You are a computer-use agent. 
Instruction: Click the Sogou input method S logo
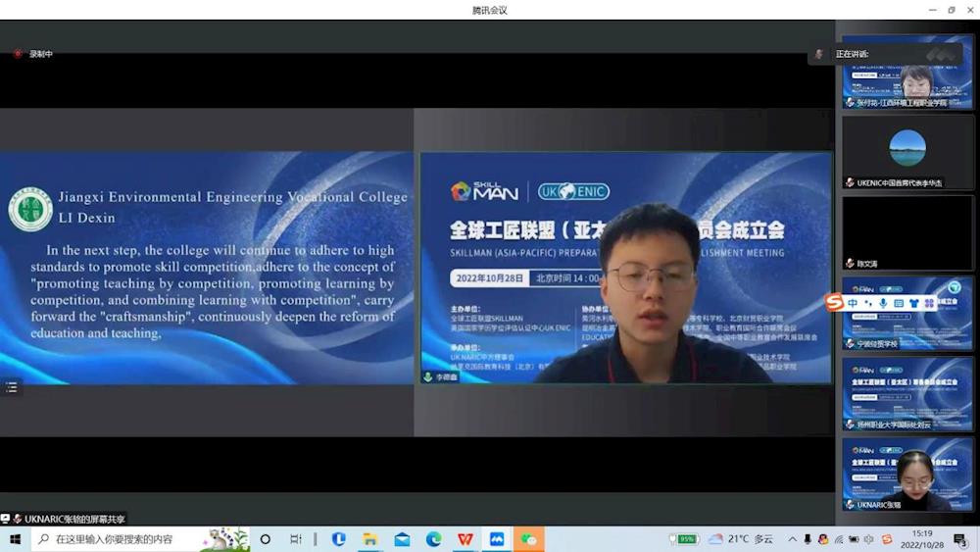point(834,303)
